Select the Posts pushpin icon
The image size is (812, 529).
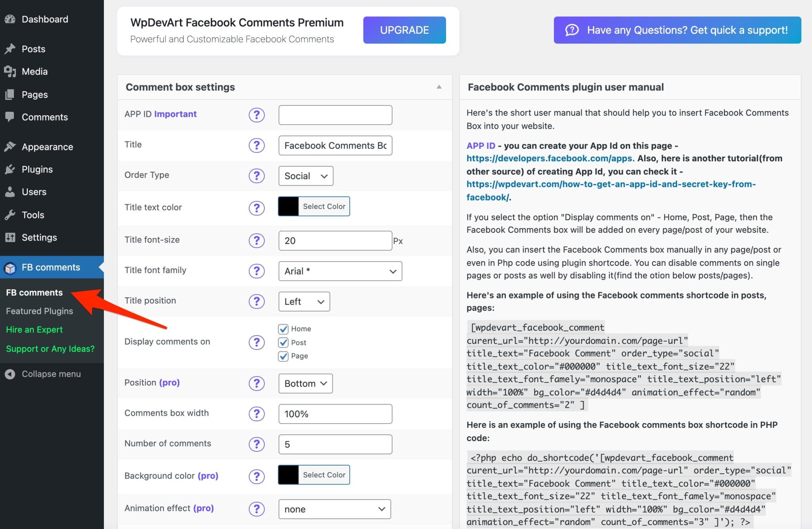tap(10, 48)
